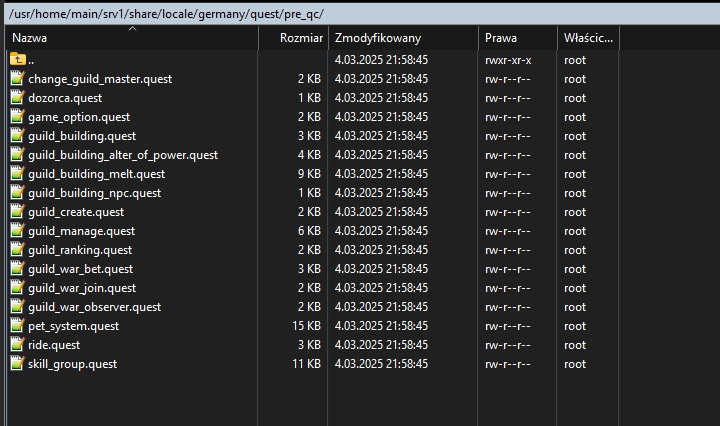Click the Właściciel owner column header

point(588,38)
